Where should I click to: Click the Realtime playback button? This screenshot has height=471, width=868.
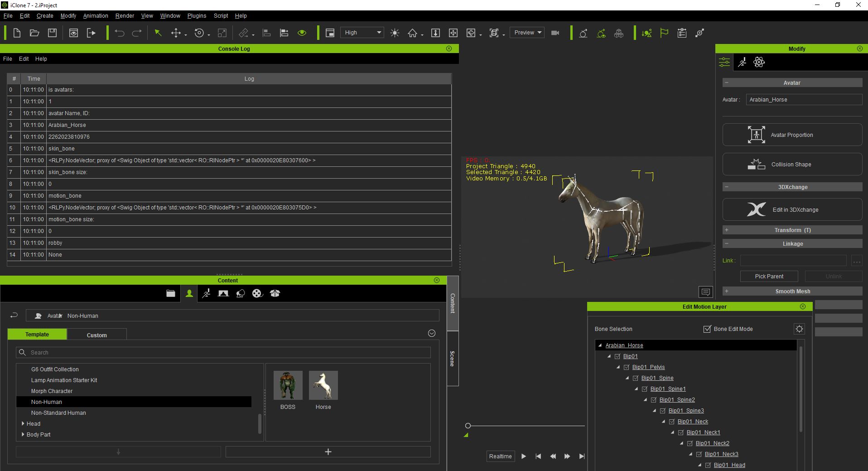click(500, 456)
